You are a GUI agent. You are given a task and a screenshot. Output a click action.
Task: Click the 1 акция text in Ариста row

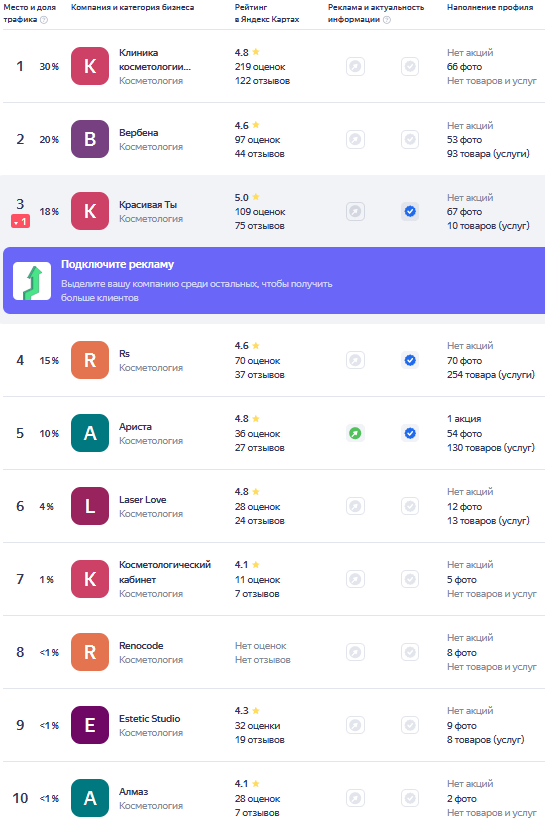(x=464, y=419)
